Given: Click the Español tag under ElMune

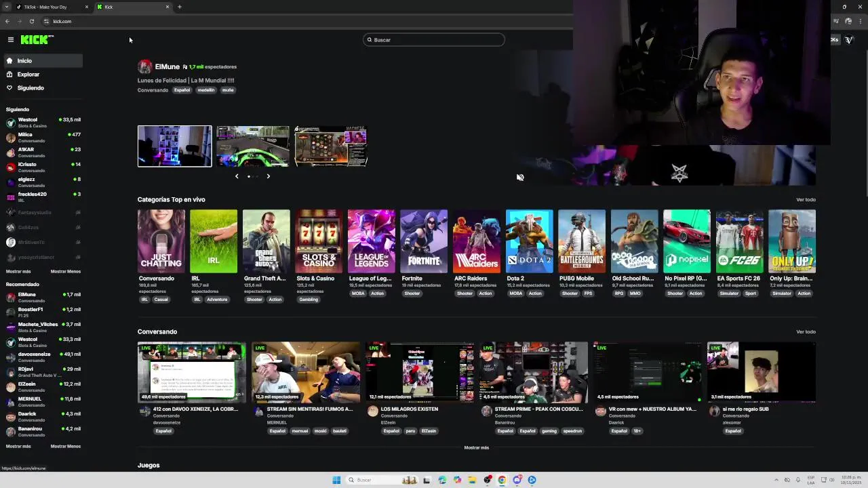Looking at the screenshot, I should point(182,90).
